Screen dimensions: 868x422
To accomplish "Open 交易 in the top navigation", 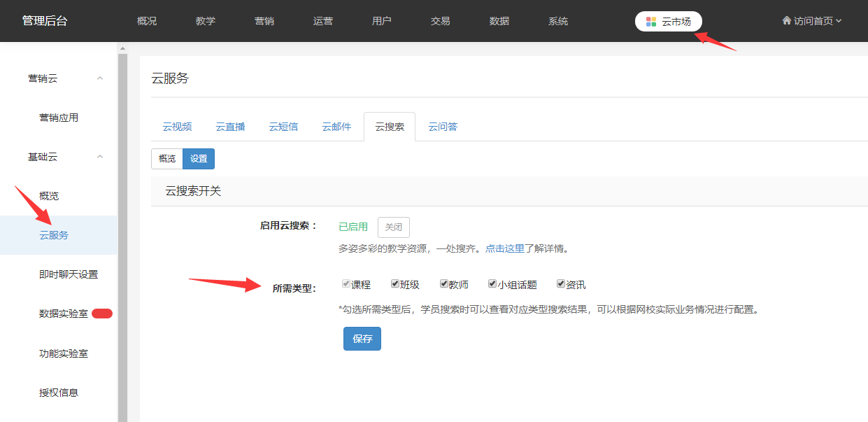I will [441, 21].
